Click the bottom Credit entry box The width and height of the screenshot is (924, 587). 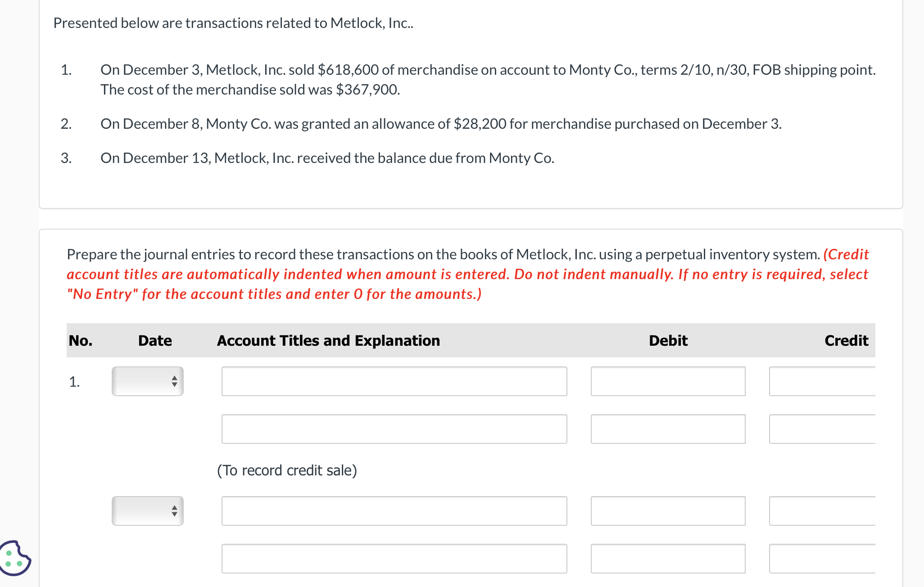pos(822,558)
